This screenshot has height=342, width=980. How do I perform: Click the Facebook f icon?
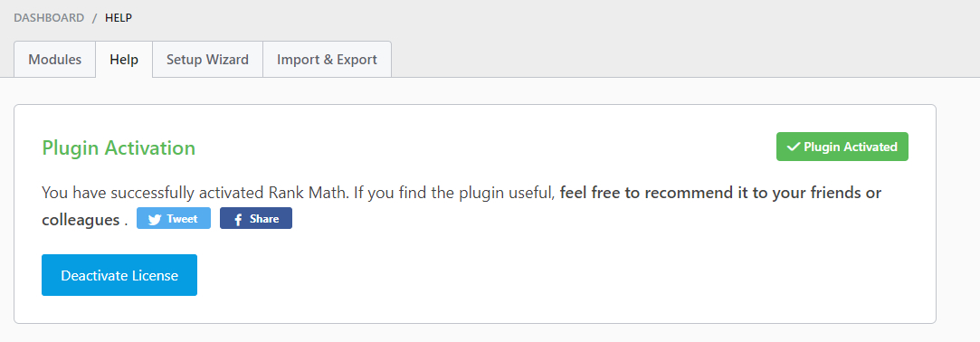238,220
